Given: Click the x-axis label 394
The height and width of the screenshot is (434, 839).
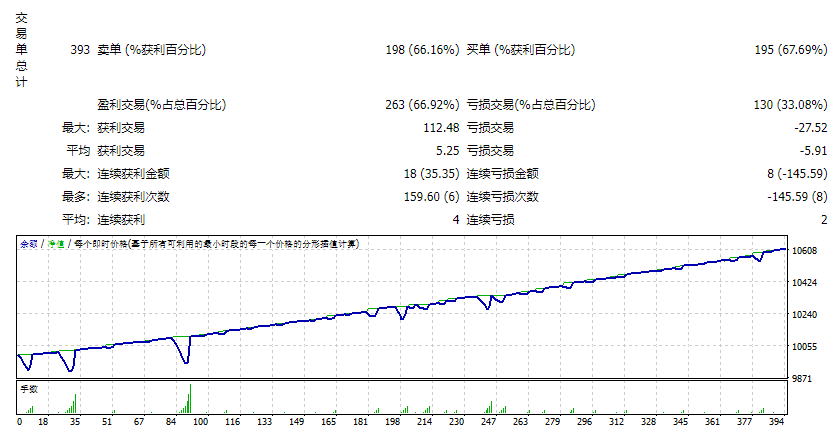Looking at the screenshot, I should pos(776,422).
